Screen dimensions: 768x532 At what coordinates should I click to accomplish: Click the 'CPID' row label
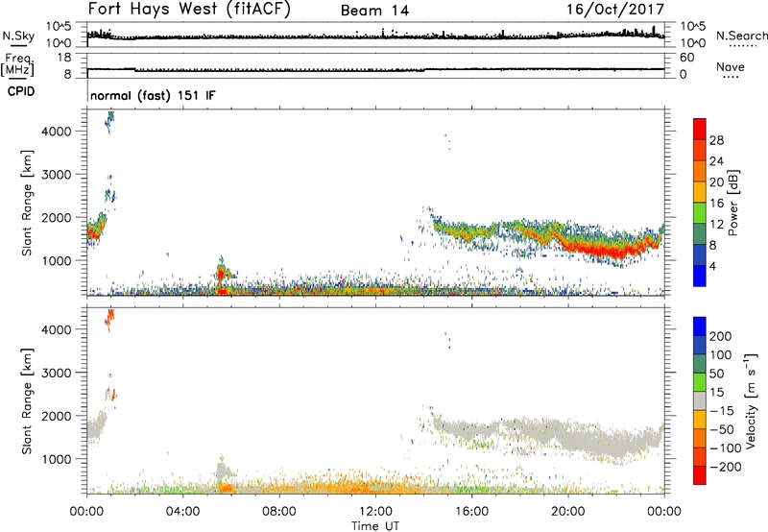(x=21, y=91)
